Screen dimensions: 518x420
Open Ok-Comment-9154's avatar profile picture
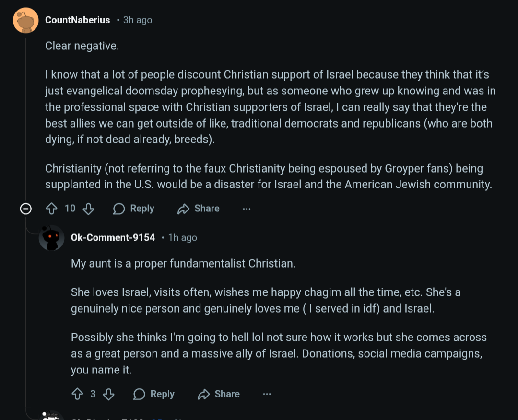point(51,238)
